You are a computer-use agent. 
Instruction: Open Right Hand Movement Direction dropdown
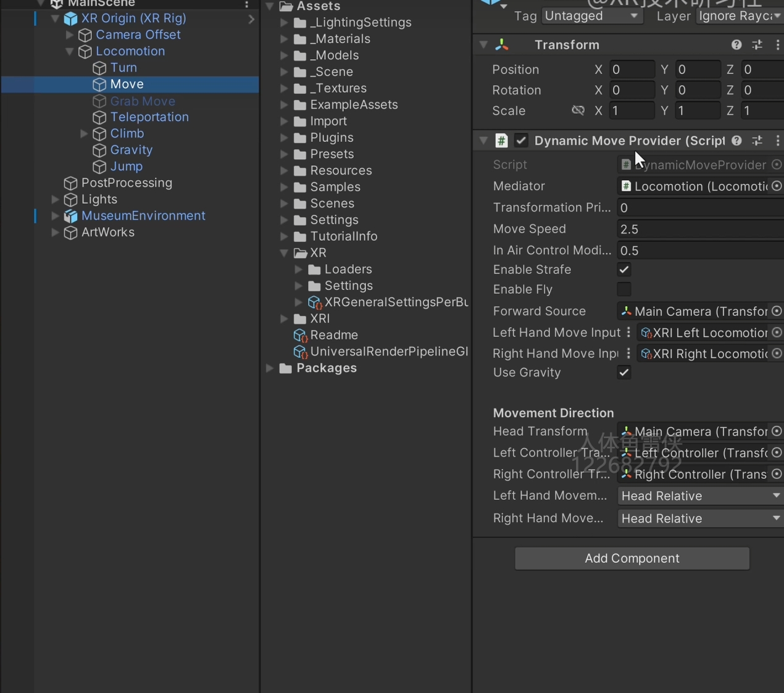click(701, 518)
